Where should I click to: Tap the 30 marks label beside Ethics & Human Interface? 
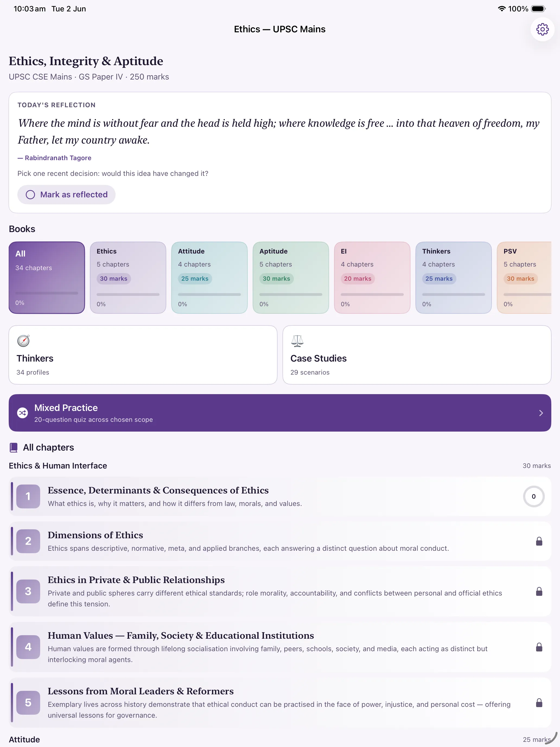537,466
